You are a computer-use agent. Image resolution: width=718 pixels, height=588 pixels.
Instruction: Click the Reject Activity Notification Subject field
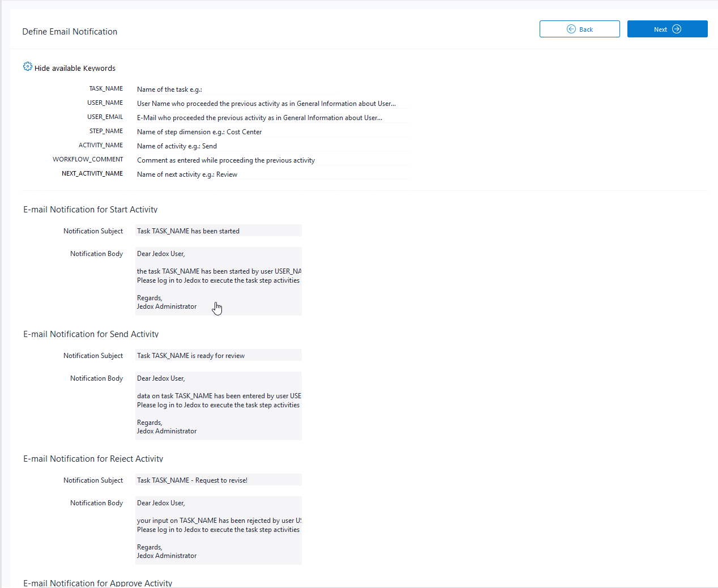pyautogui.click(x=218, y=480)
